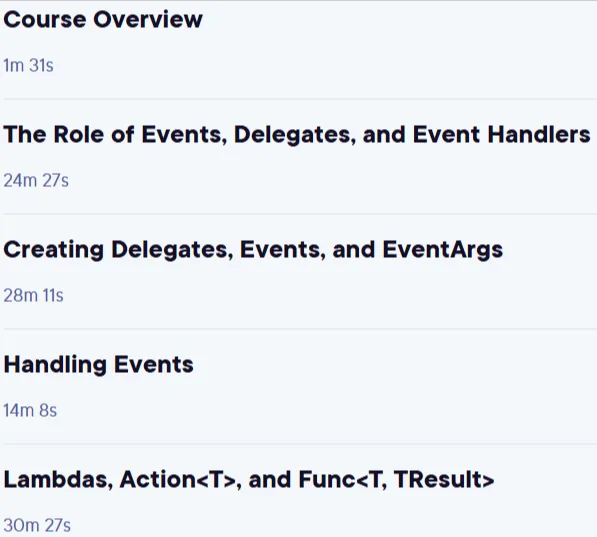Select the 30m 27s duration label
Viewport: 597px width, 537px height.
[x=37, y=526]
